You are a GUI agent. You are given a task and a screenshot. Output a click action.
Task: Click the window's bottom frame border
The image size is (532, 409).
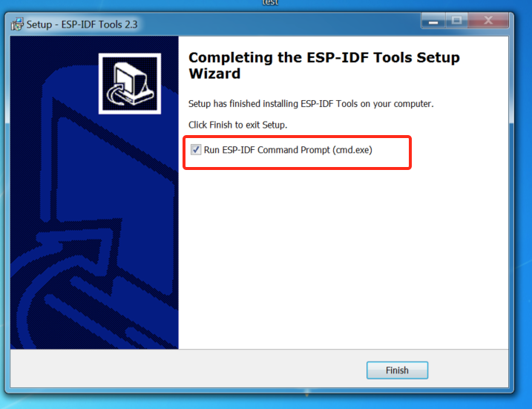260,390
